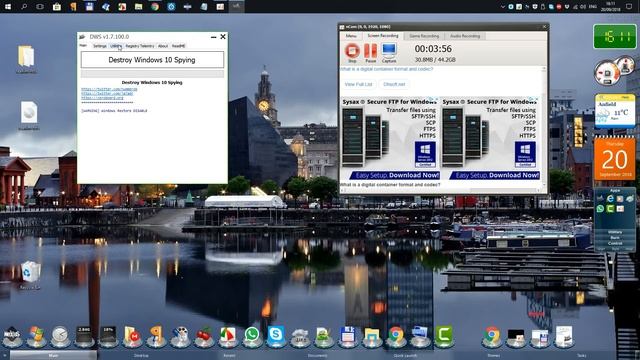Select the Screen Recording tab in oCam
Screen dimensions: 640x360
[x=383, y=36]
